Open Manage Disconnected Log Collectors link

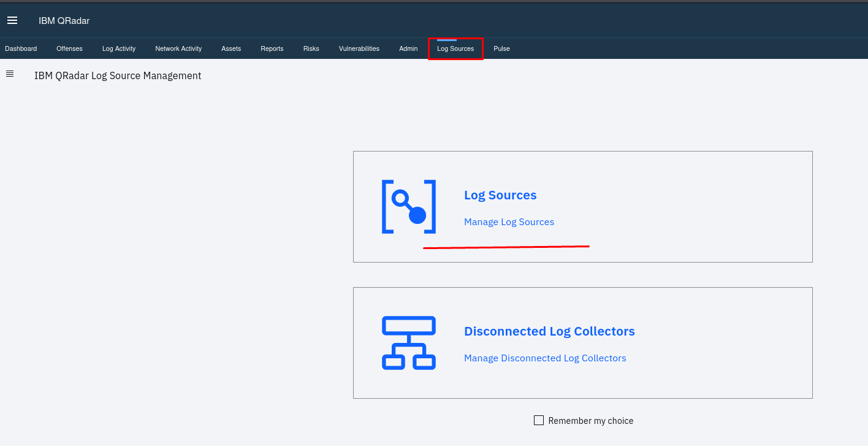pos(545,358)
